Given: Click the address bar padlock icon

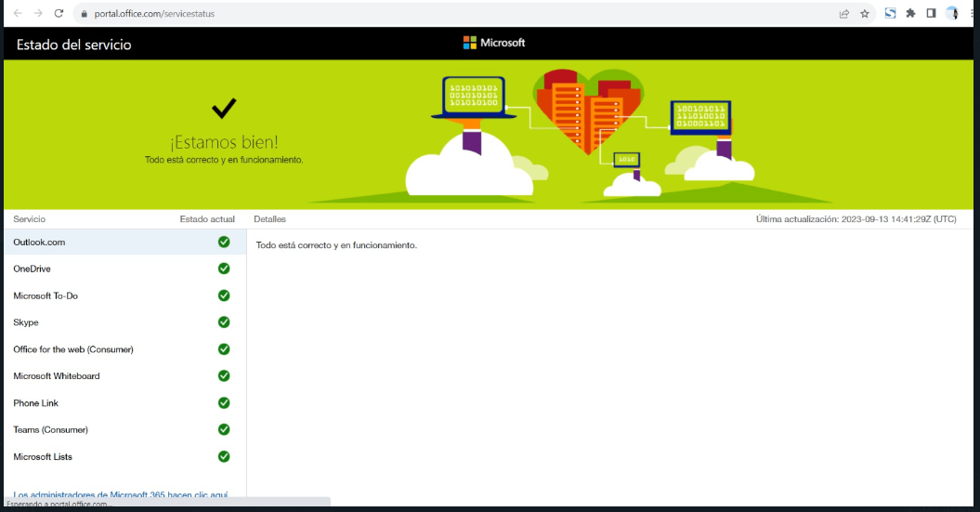Looking at the screenshot, I should [x=84, y=14].
